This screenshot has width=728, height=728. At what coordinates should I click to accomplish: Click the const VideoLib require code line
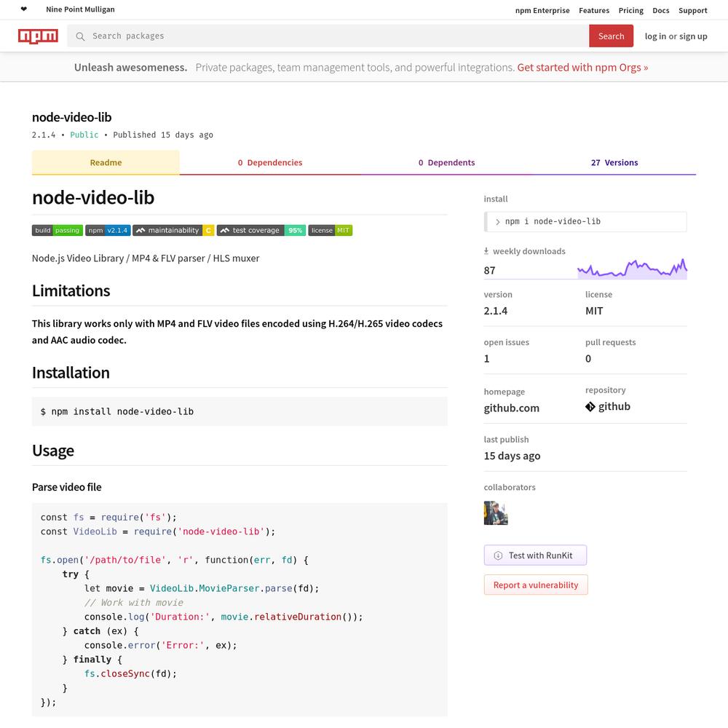(158, 531)
